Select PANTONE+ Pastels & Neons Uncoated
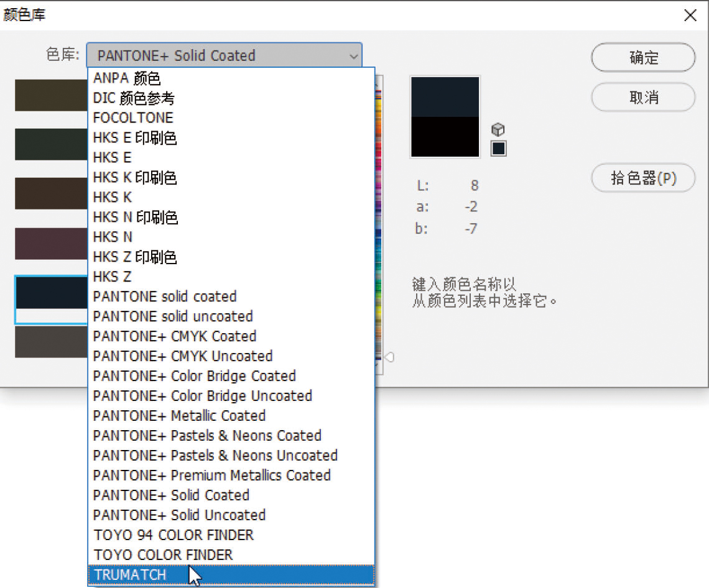This screenshot has height=588, width=709. click(231, 456)
